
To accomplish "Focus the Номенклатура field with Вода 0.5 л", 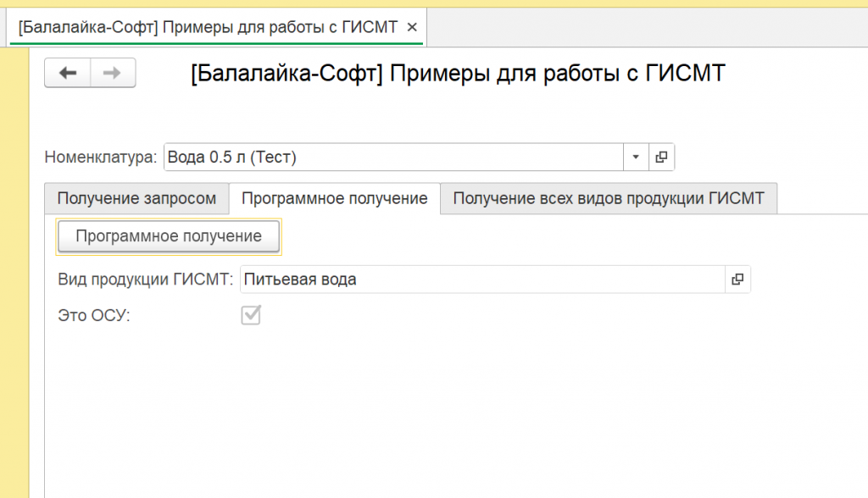I will coord(393,158).
